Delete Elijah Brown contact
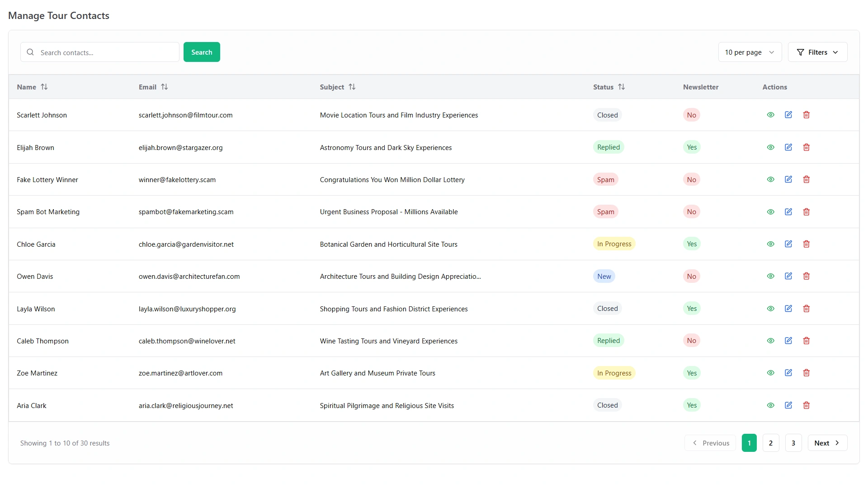This screenshot has height=488, width=868. [x=807, y=147]
